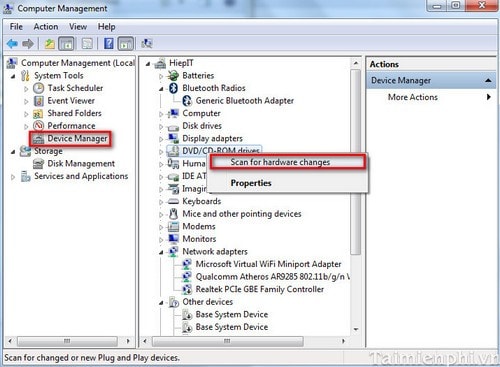Viewport: 500px width, 367px height.
Task: Click the left pane horizontal scrollbar thumb
Action: 67,341
